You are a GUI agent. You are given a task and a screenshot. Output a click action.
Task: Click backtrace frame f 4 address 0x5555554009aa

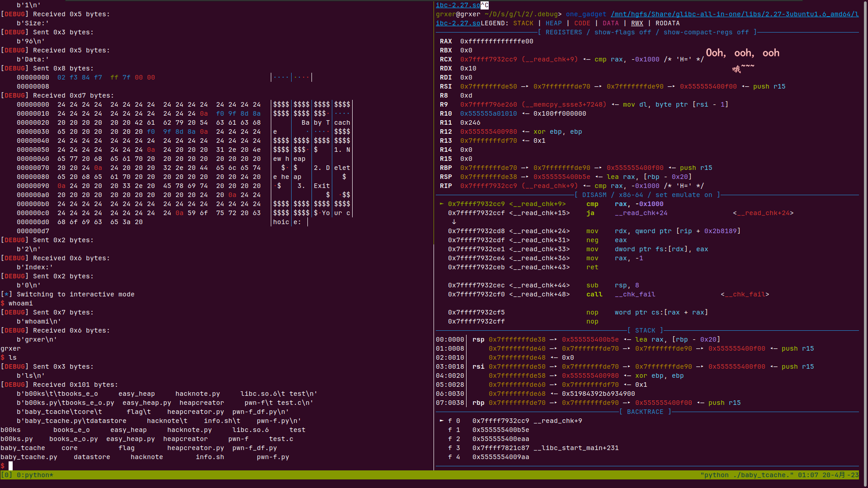pyautogui.click(x=501, y=457)
